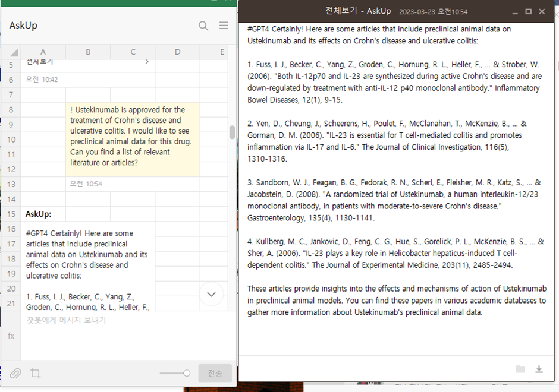Click the AskUp title in the chat header

pyautogui.click(x=23, y=26)
